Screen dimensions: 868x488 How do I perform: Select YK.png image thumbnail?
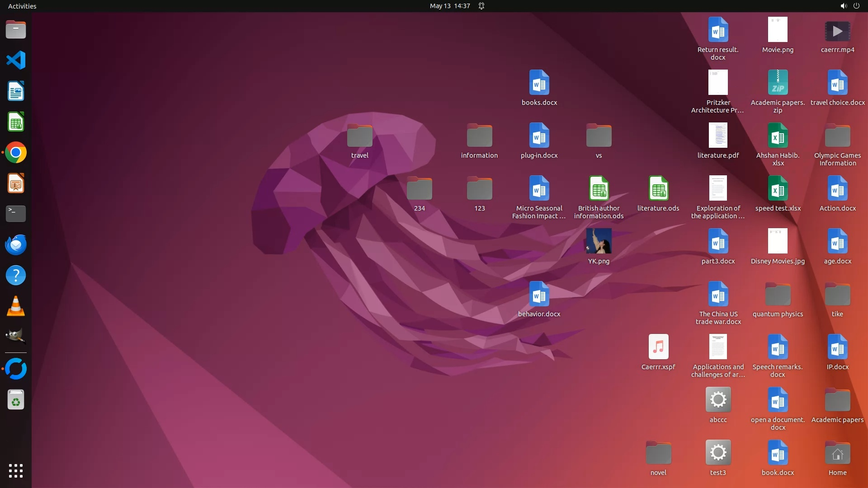tap(599, 241)
